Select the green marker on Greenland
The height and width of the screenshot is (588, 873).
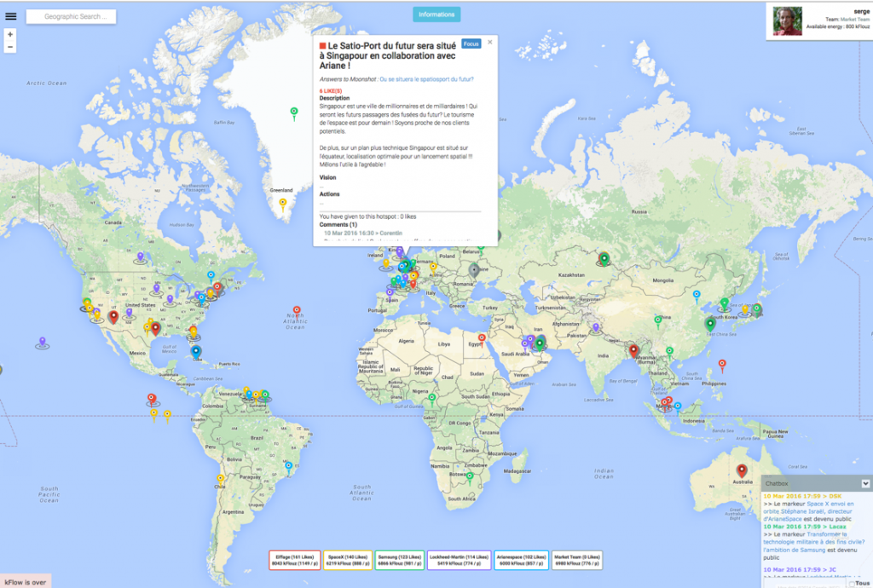(x=294, y=112)
